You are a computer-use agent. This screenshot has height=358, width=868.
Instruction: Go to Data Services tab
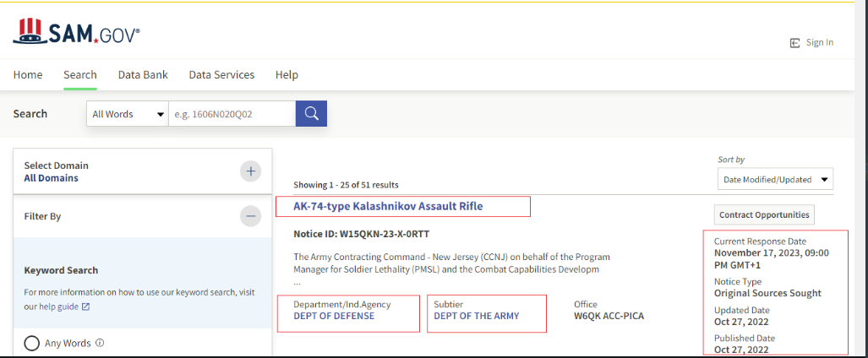(x=221, y=74)
